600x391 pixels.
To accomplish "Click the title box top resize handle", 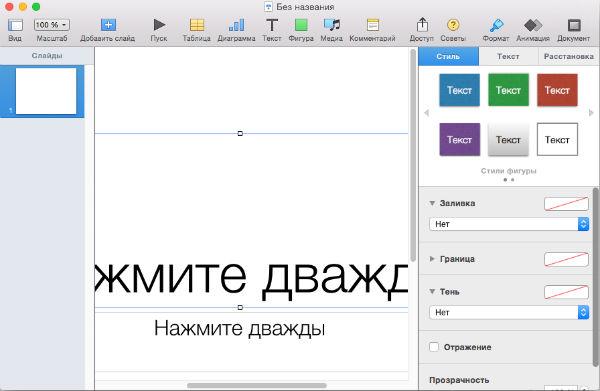I will [240, 134].
